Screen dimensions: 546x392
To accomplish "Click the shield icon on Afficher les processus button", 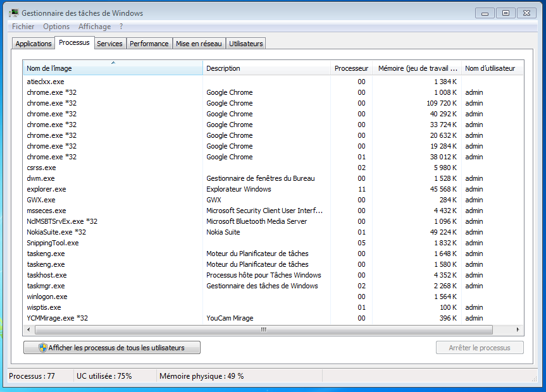I will point(43,348).
